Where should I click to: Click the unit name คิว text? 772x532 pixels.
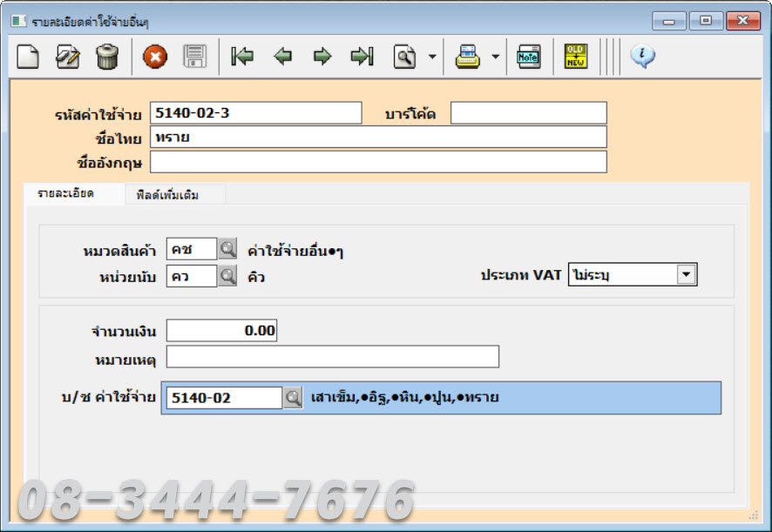(256, 277)
